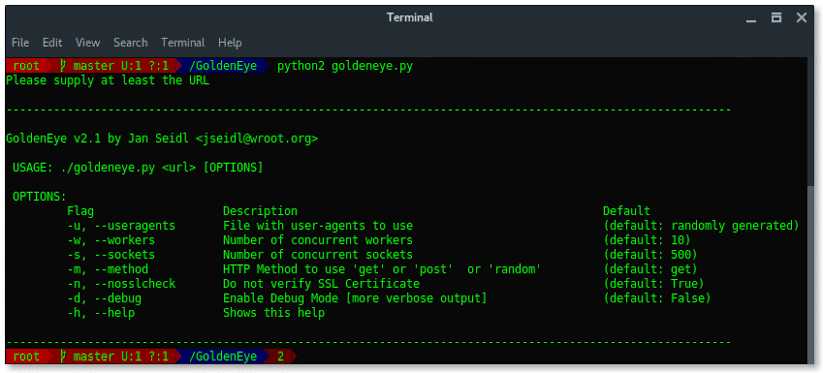
Task: Click 'Do not verify SSL Certificate' description
Action: (321, 284)
